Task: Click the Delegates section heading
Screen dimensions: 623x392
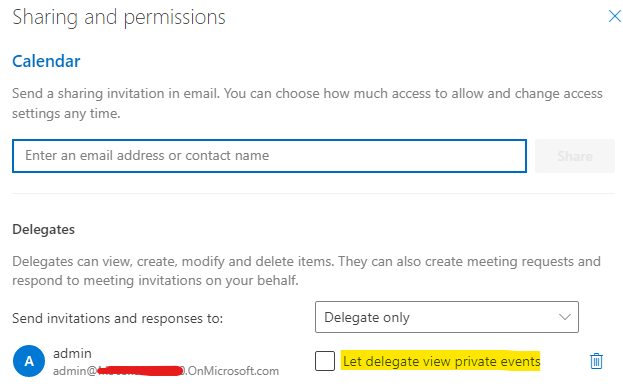Action: click(x=44, y=229)
